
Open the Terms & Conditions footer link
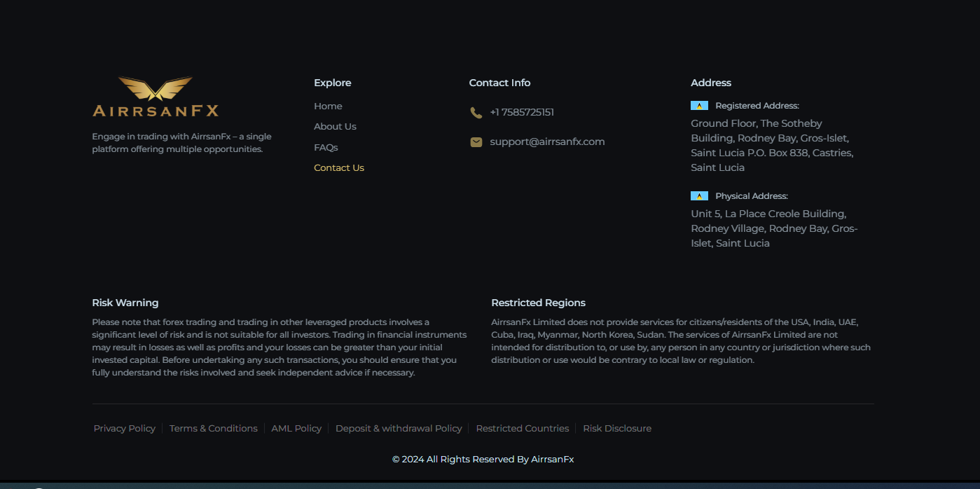(214, 428)
